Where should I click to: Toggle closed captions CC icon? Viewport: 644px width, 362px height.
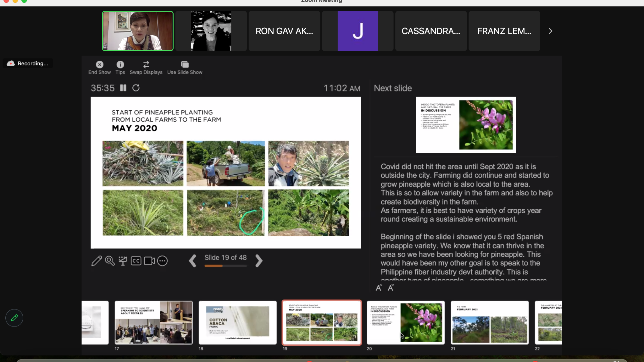136,261
